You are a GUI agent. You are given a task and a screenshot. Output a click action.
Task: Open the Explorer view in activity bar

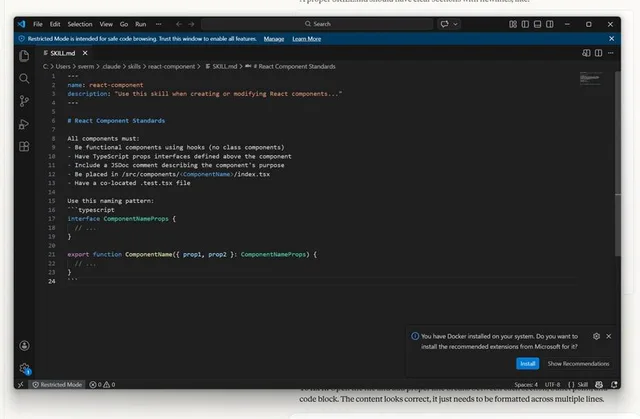point(24,55)
